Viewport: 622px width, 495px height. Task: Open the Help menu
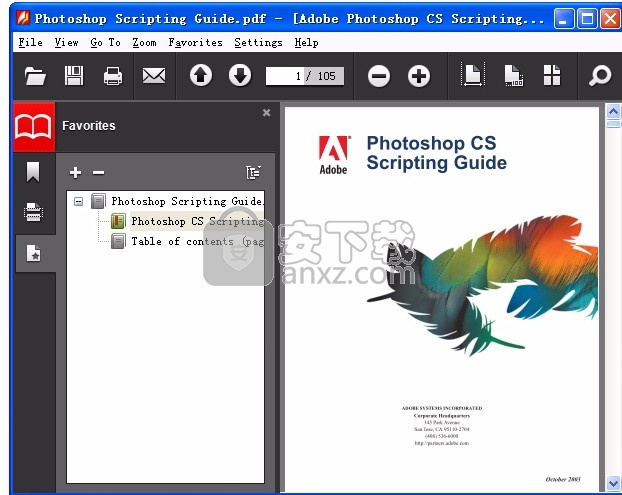point(306,42)
